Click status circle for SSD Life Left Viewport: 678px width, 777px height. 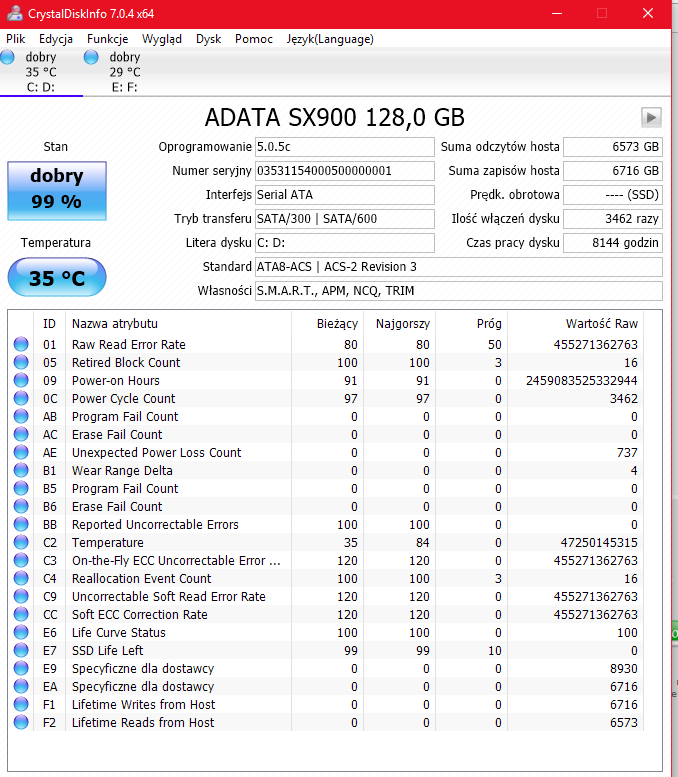point(21,651)
